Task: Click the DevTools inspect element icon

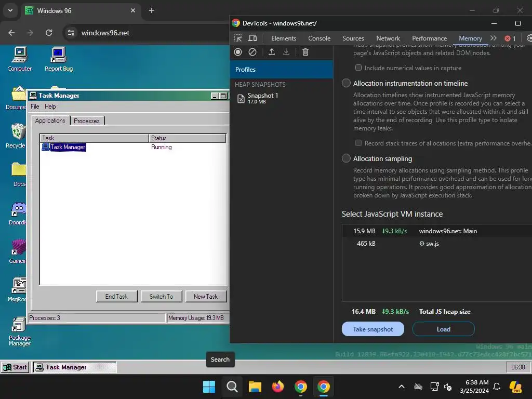Action: (x=238, y=38)
